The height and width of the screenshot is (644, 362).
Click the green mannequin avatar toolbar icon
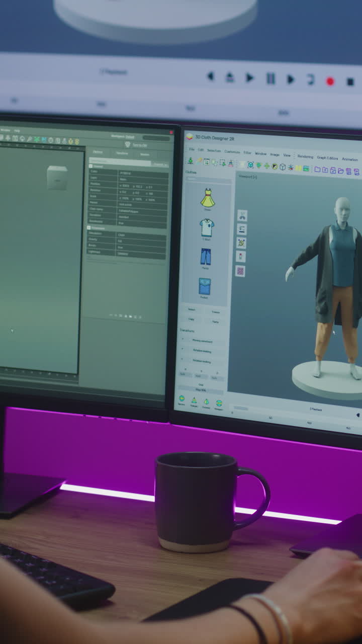click(x=191, y=160)
